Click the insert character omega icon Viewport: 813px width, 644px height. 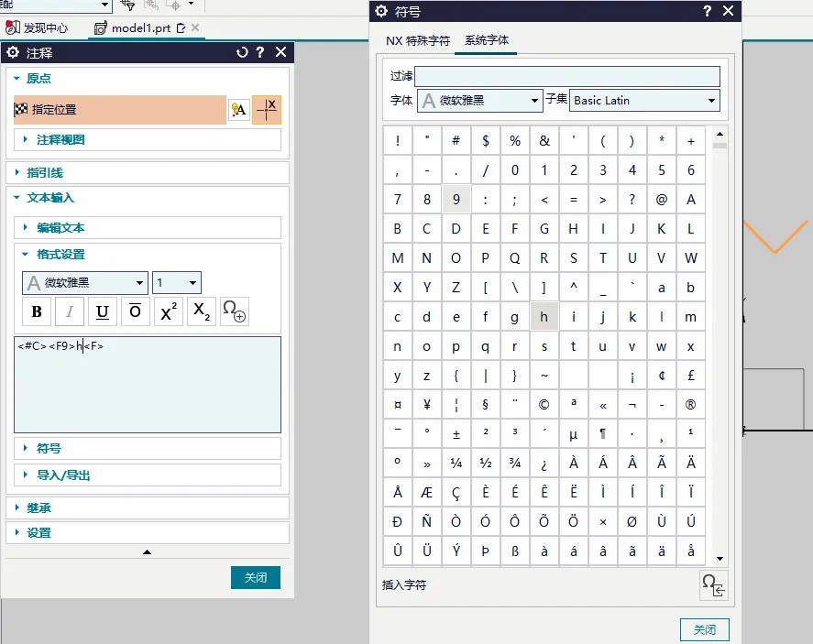(x=713, y=585)
